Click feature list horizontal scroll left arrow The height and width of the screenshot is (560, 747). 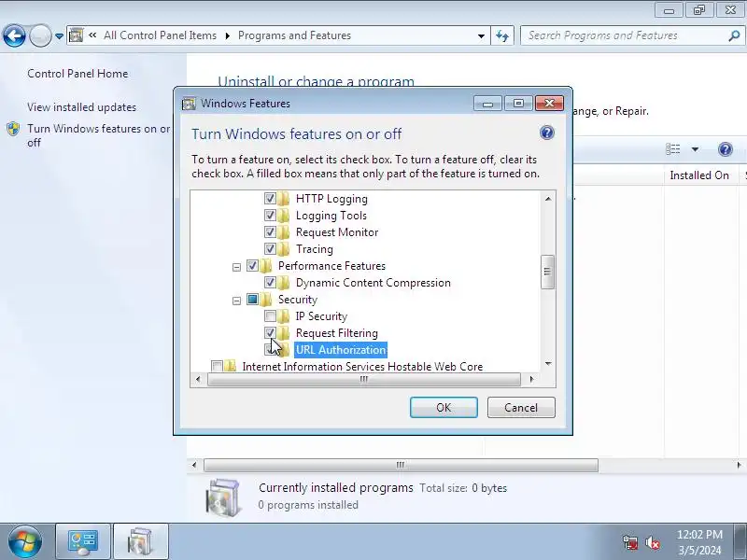coord(198,379)
